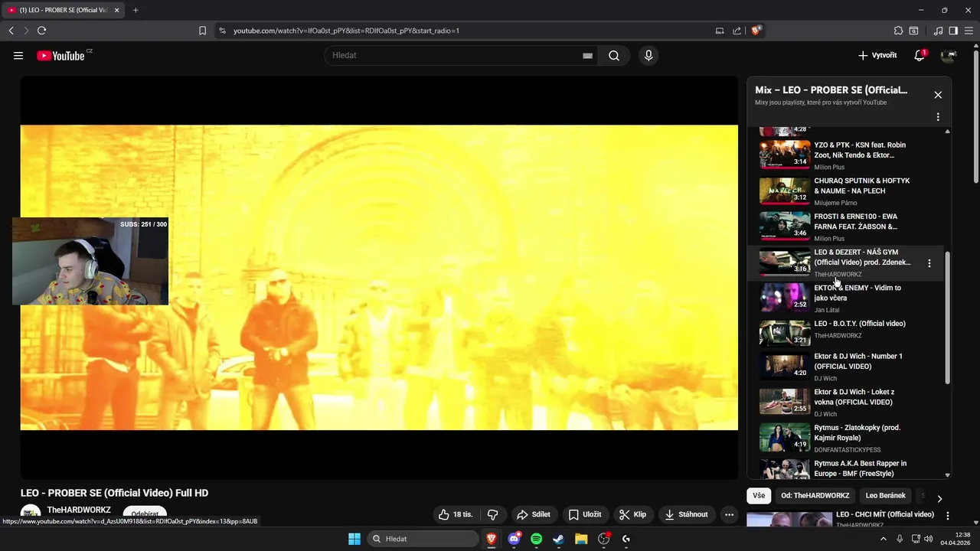Open the browser extensions puzzle icon
980x551 pixels.
[898, 31]
